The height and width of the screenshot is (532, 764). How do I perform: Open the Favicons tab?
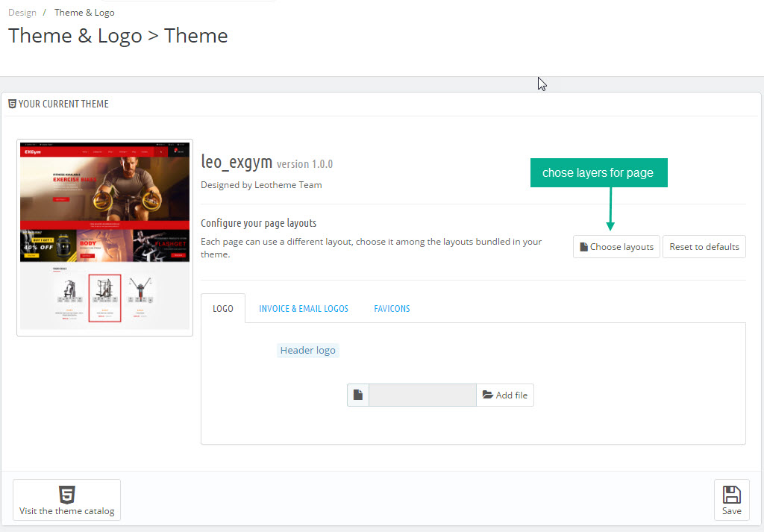pyautogui.click(x=392, y=308)
